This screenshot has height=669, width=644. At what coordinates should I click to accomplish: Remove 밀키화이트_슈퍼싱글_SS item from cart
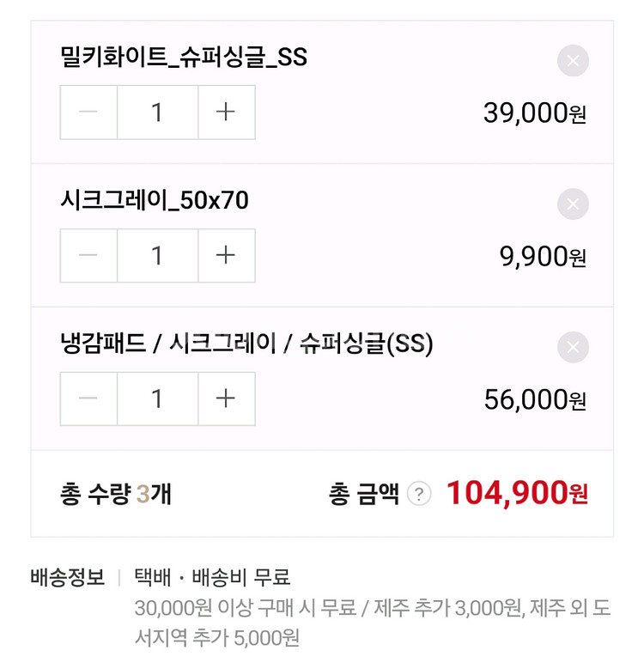pyautogui.click(x=573, y=61)
